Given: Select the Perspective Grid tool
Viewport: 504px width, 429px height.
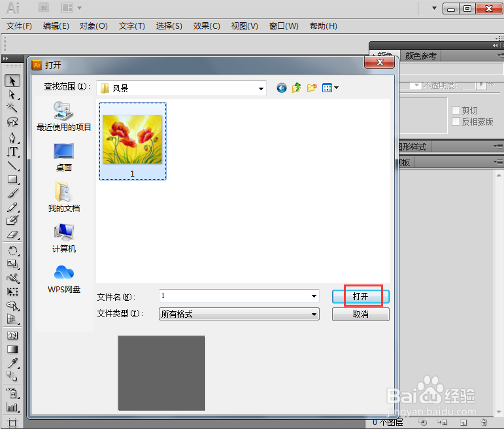Looking at the screenshot, I should point(12,319).
